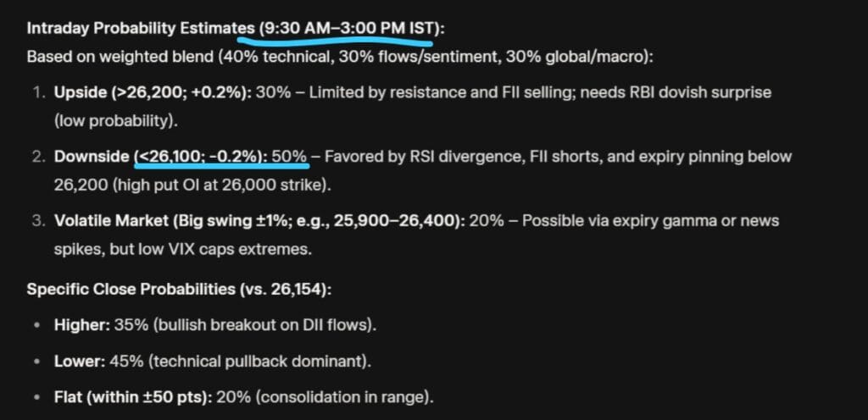Image resolution: width=868 pixels, height=420 pixels.
Task: Click the "(low probability)." text
Action: (116, 120)
